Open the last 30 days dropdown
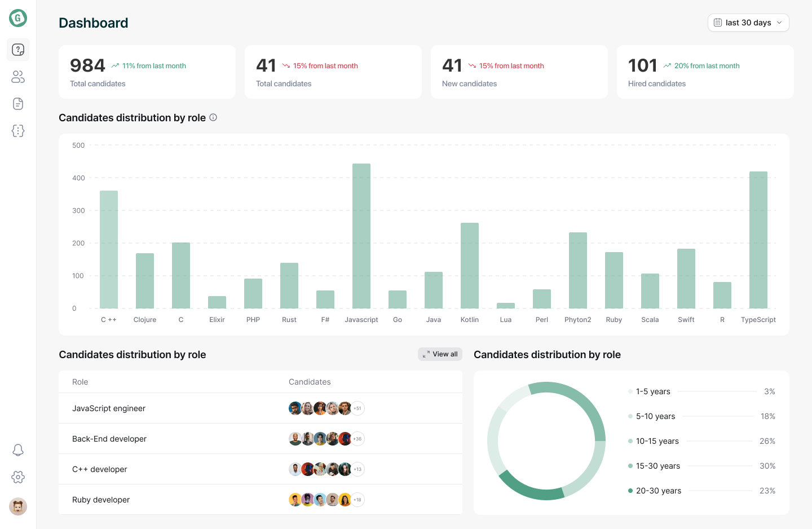Viewport: 812px width, 529px height. [748, 23]
